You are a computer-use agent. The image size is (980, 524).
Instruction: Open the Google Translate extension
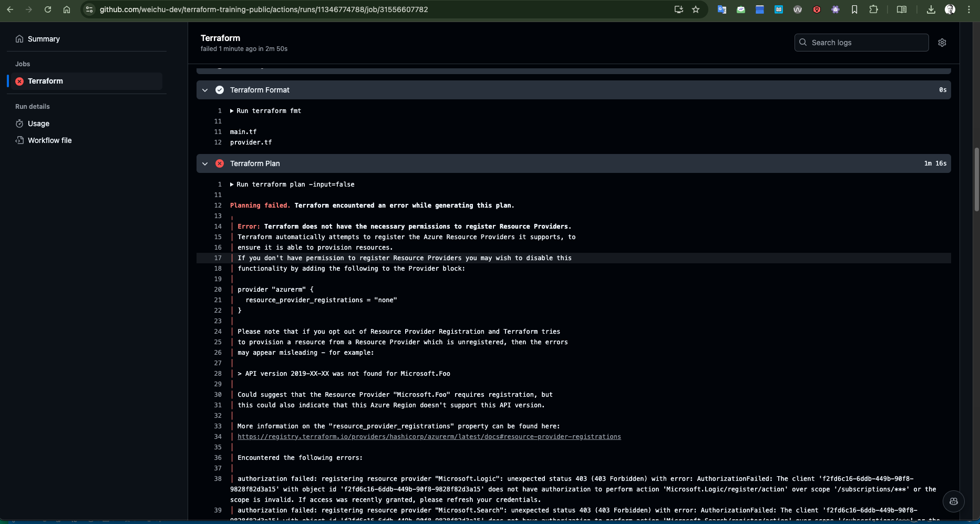pyautogui.click(x=722, y=9)
